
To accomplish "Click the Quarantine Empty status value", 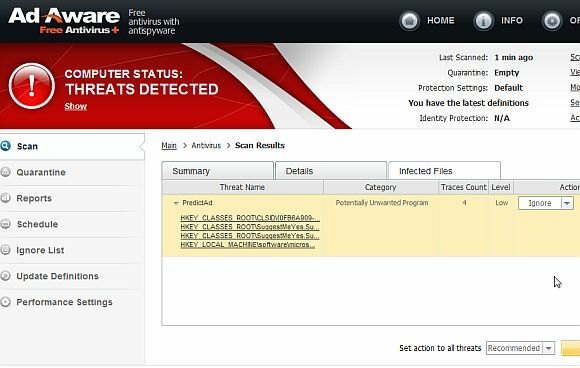I will [507, 73].
